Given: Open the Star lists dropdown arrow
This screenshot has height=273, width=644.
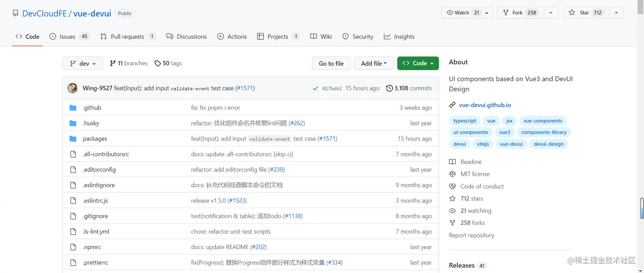Looking at the screenshot, I should [616, 13].
